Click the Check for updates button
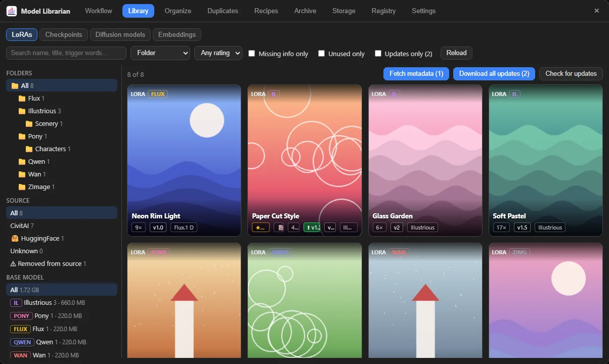Screen dimensions: 609x364 [571, 74]
